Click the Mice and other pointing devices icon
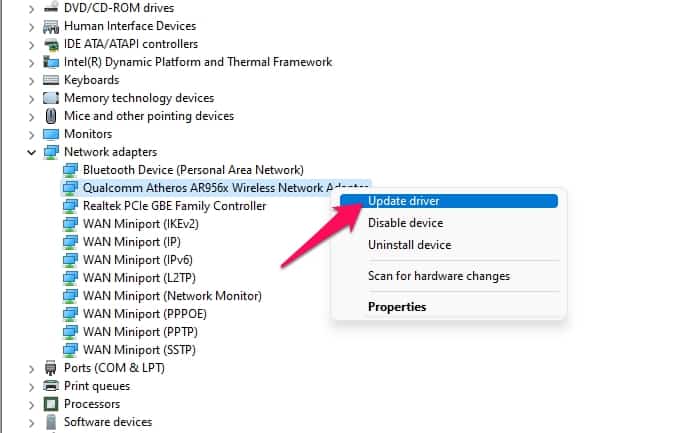The height and width of the screenshot is (433, 694). click(51, 116)
